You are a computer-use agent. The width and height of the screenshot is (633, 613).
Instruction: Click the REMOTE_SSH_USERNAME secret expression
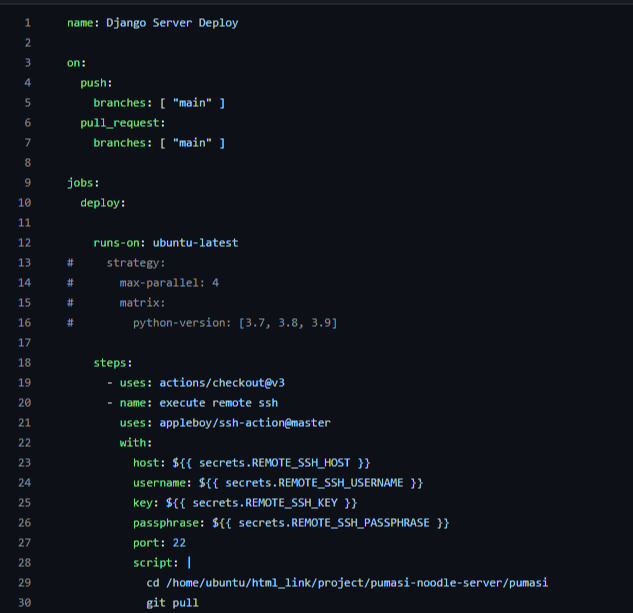311,483
